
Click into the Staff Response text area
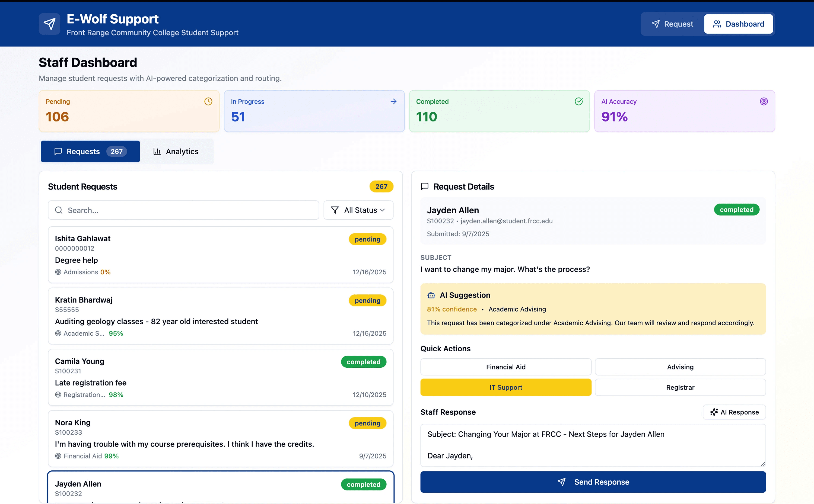593,445
